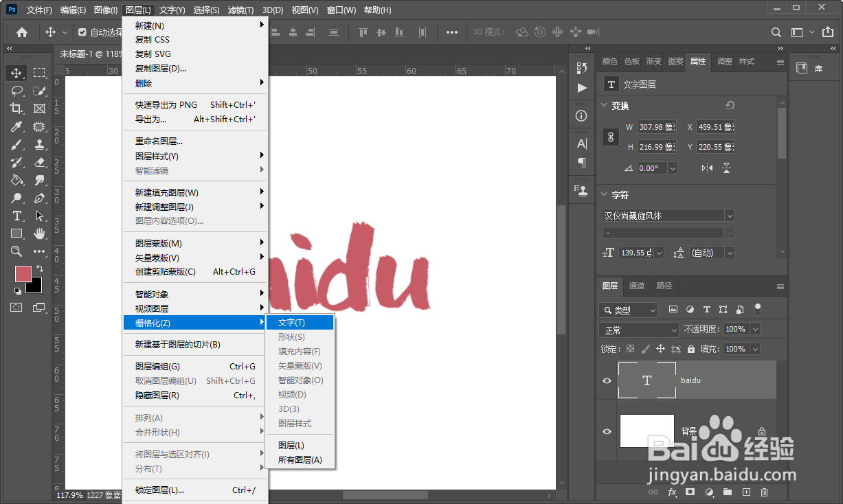Switch to the 路径 tab
The height and width of the screenshot is (504, 843).
(664, 286)
